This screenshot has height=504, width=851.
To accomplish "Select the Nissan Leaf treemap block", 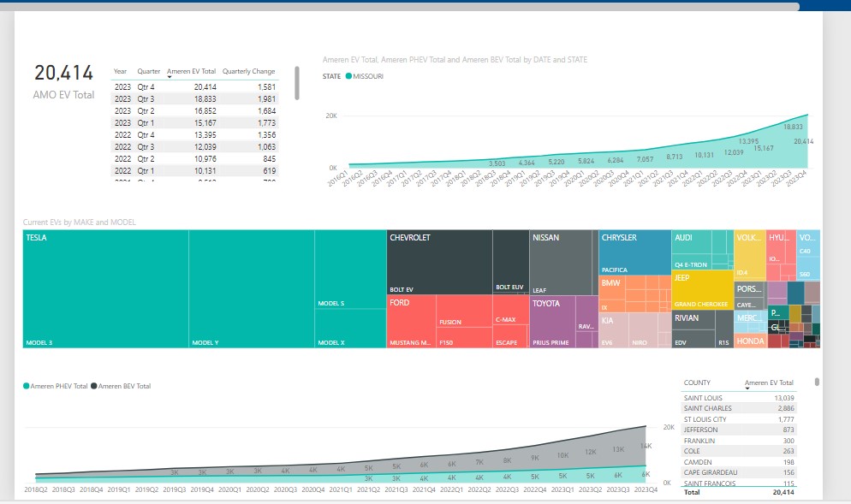I will click(562, 265).
